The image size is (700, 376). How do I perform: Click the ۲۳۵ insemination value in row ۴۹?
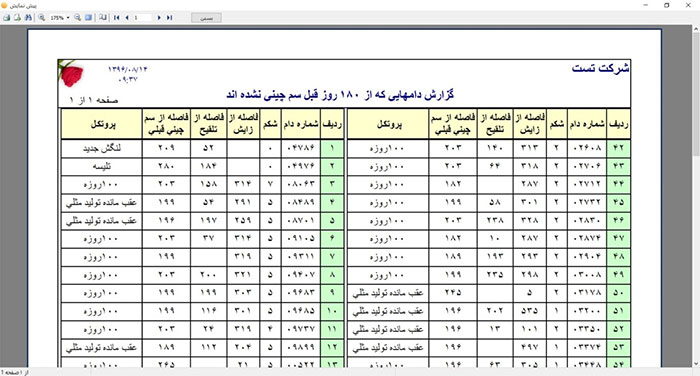[495, 275]
